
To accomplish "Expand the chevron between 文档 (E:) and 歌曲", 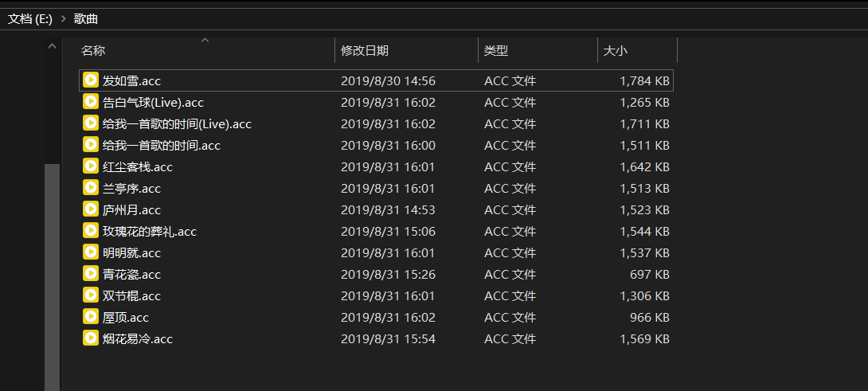I will click(63, 19).
